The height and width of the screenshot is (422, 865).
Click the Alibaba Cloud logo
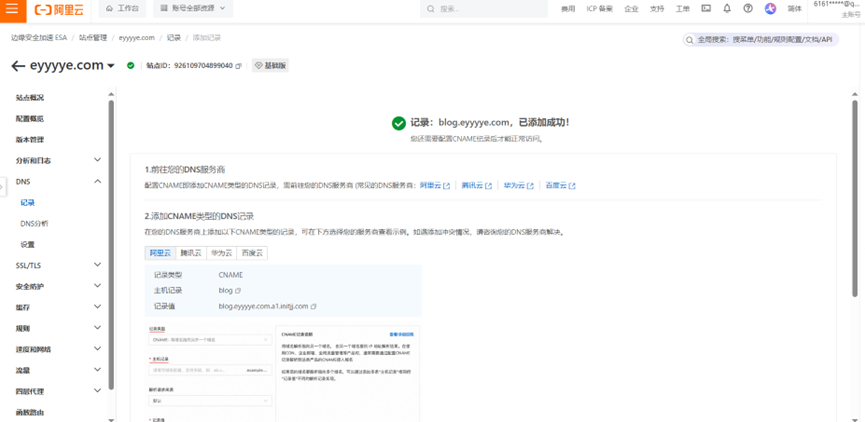click(58, 9)
